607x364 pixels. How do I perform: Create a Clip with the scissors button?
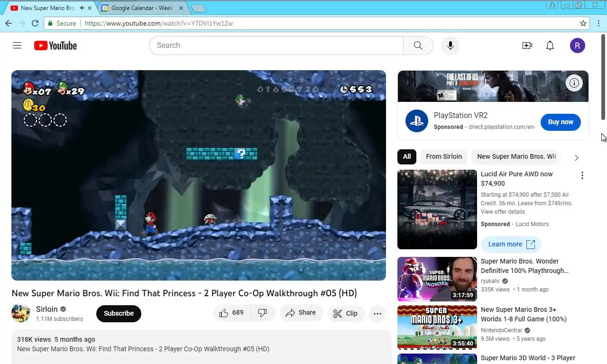(345, 313)
